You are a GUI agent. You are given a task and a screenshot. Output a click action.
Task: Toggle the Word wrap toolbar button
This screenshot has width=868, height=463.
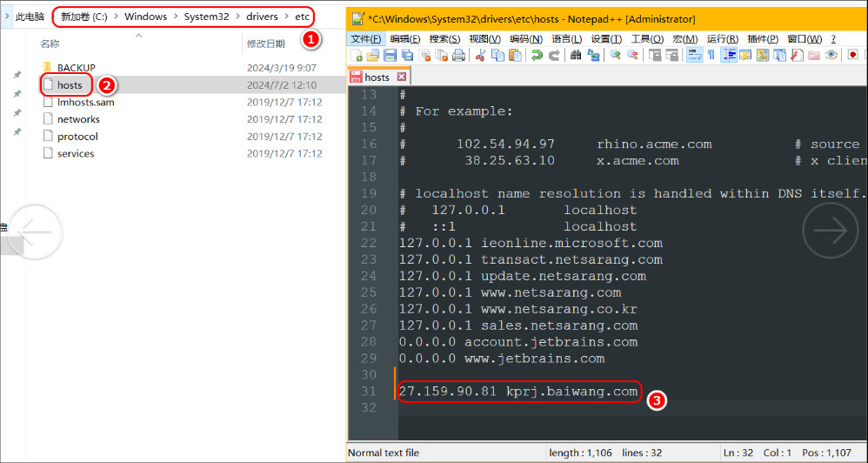coord(694,55)
